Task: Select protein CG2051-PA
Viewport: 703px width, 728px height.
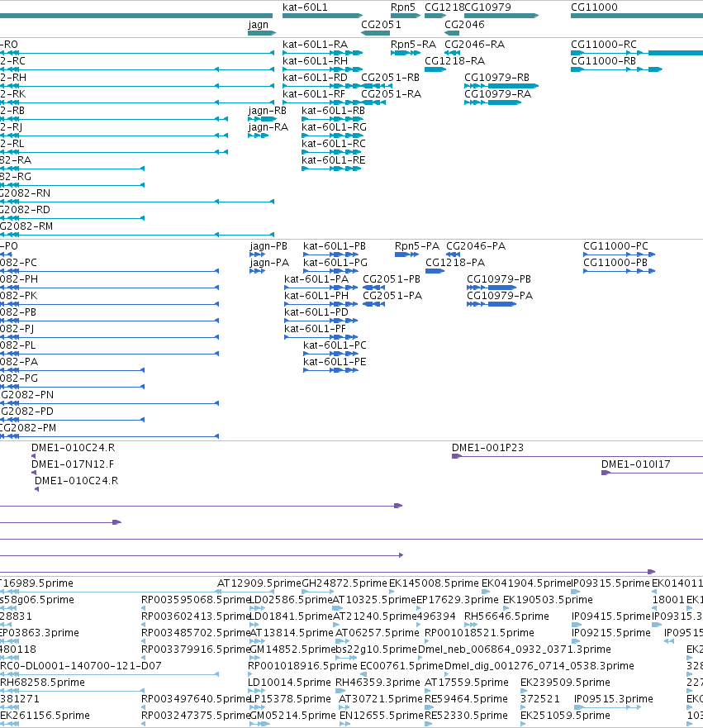Action: [392, 295]
